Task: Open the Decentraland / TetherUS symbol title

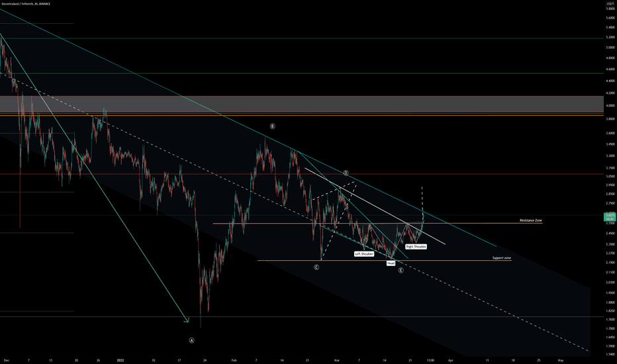Action: [x=26, y=3]
